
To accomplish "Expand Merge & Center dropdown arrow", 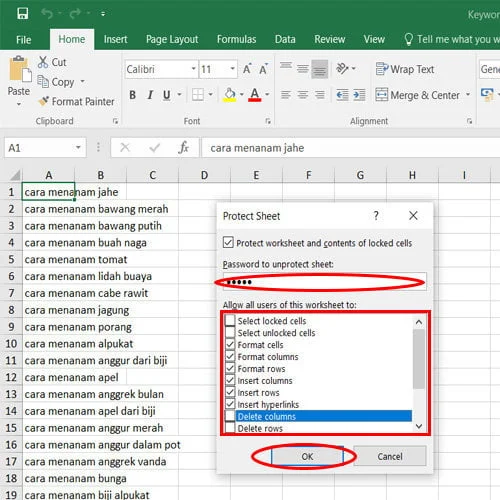I will point(468,95).
